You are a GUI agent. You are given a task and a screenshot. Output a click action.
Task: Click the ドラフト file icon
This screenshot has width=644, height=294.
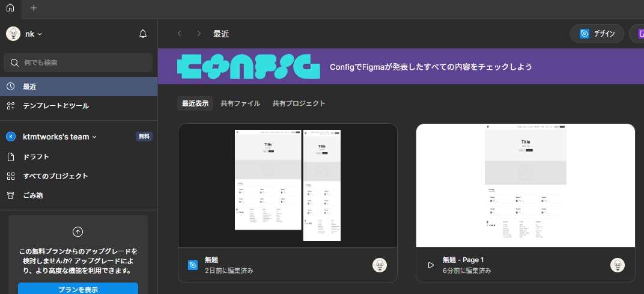coord(11,157)
